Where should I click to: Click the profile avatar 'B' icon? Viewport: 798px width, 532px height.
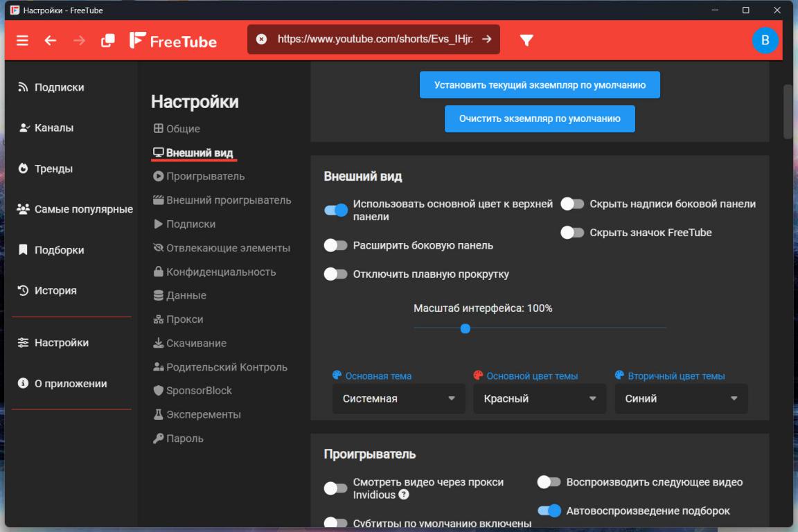pos(765,40)
